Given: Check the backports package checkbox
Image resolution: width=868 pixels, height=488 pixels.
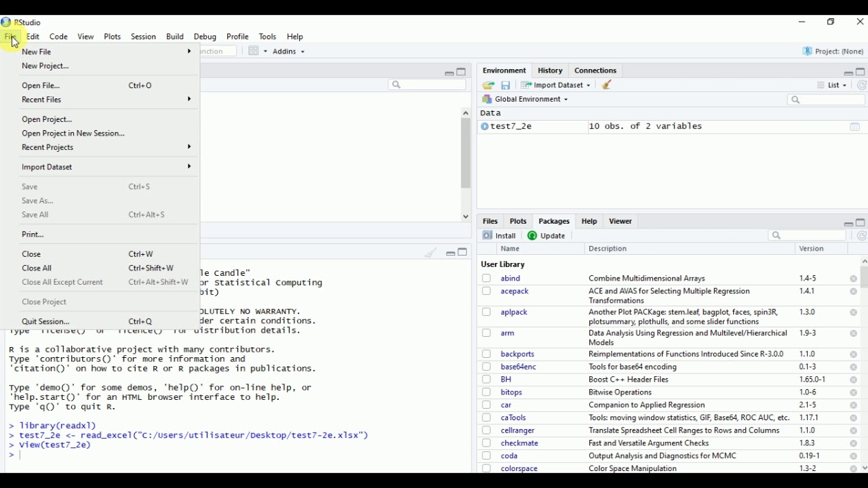Looking at the screenshot, I should click(487, 354).
